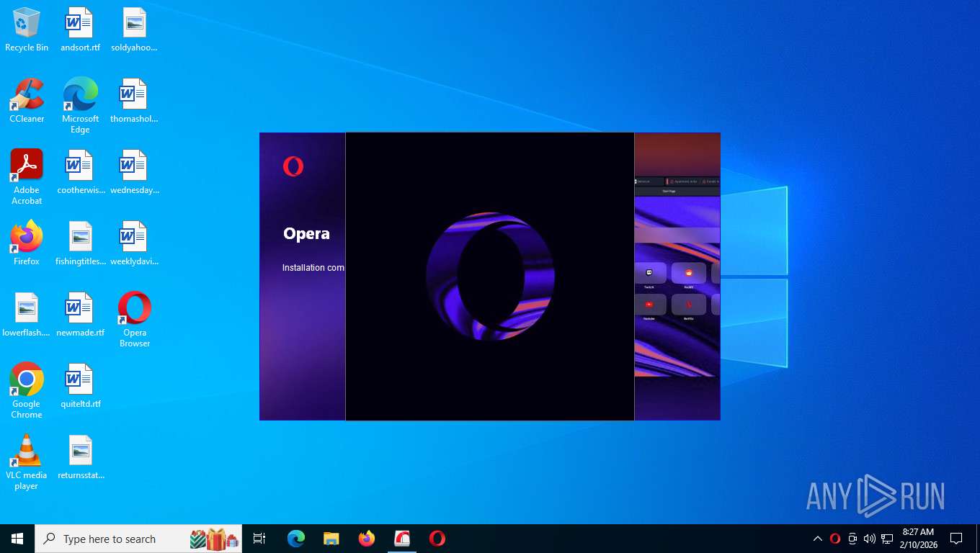
Task: Click the YouTube speed dial tile preview
Action: click(649, 306)
